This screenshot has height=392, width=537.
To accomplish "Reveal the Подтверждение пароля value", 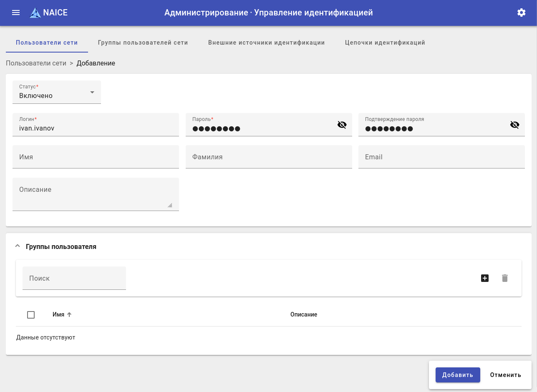I will pyautogui.click(x=514, y=125).
